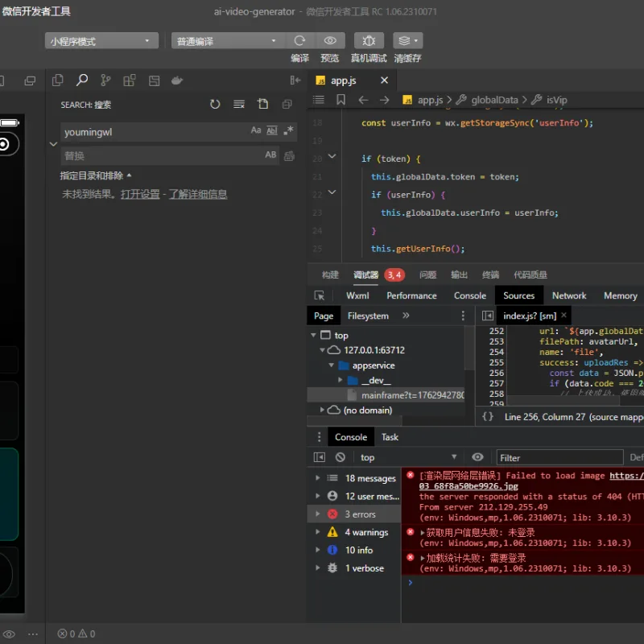The width and height of the screenshot is (644, 644).
Task: Click the console Filter input field
Action: coord(559,457)
